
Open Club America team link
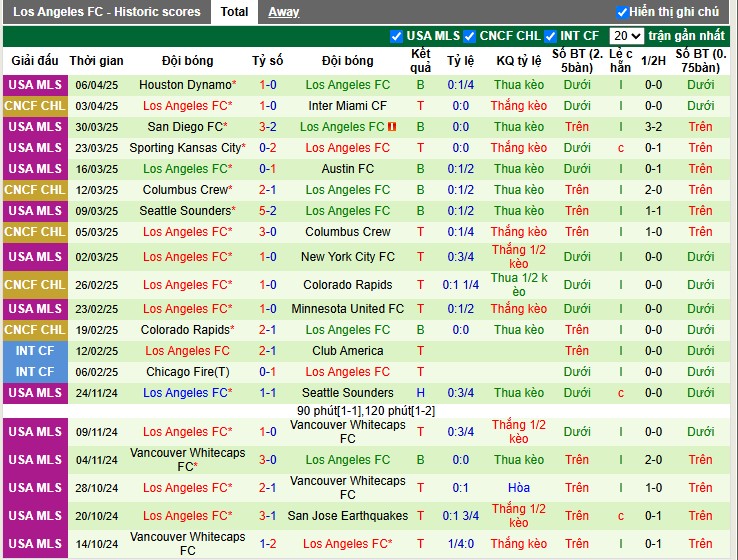click(x=347, y=351)
